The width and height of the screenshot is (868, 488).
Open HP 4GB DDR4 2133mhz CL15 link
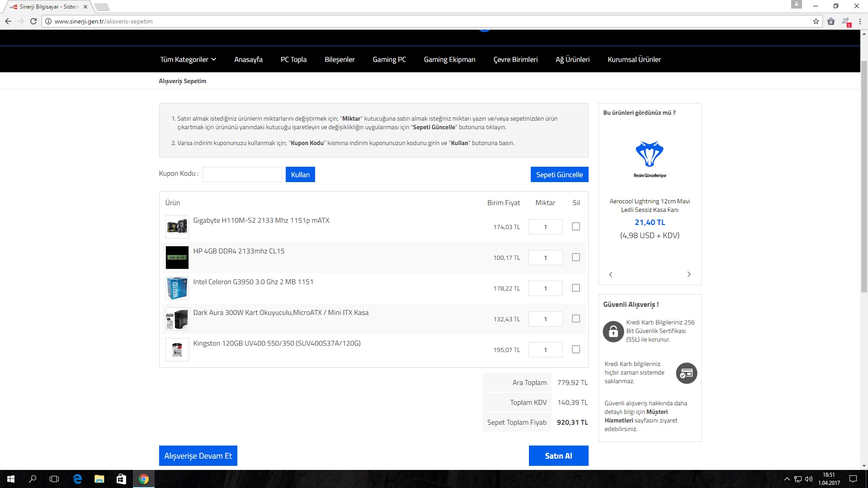click(239, 251)
